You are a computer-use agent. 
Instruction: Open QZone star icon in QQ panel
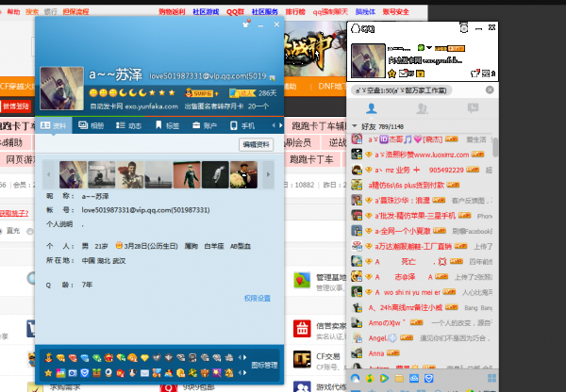tap(391, 73)
